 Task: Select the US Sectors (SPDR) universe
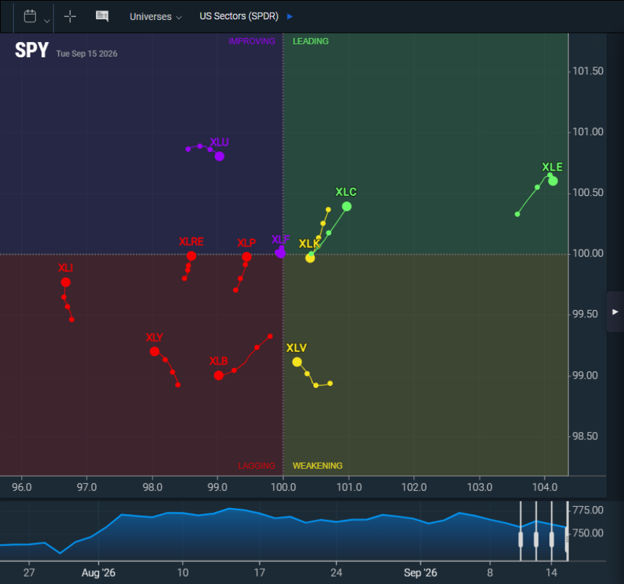click(239, 16)
